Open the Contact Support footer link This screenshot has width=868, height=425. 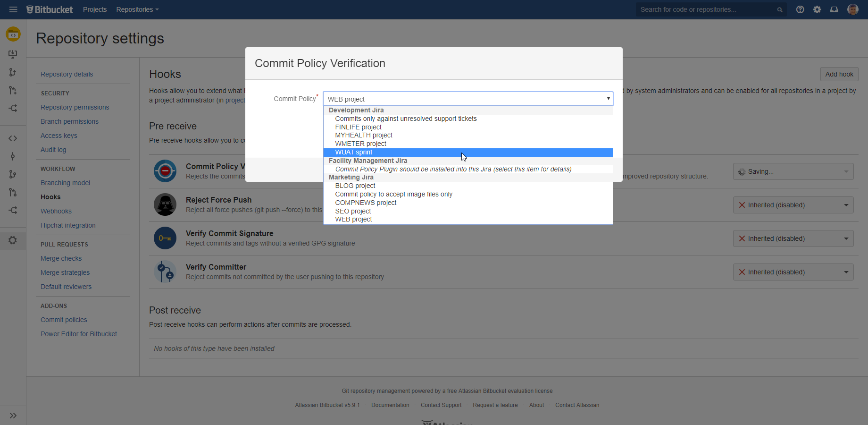(441, 405)
